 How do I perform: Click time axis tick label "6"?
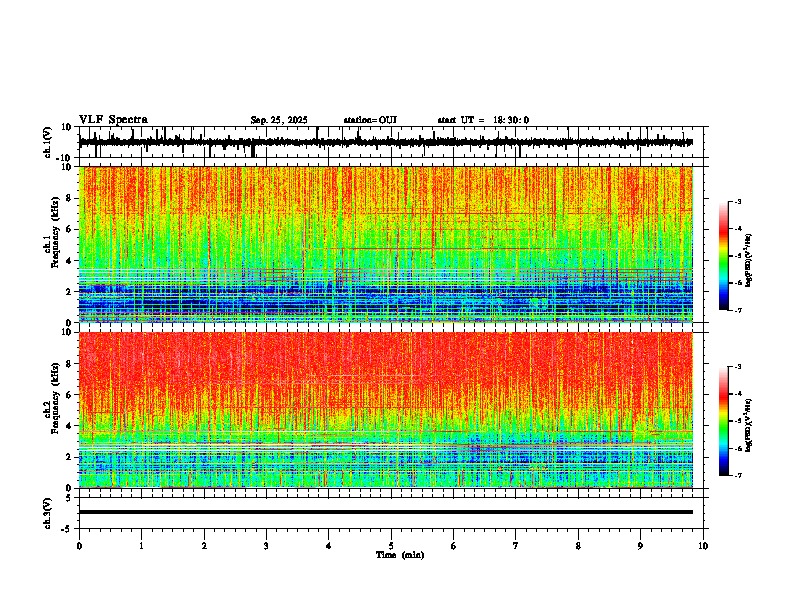[454, 546]
